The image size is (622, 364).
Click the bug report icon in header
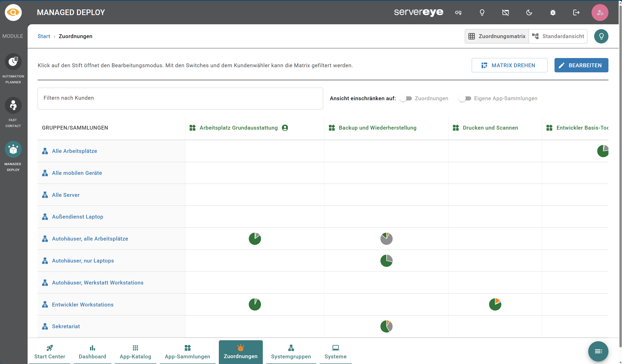tap(553, 13)
